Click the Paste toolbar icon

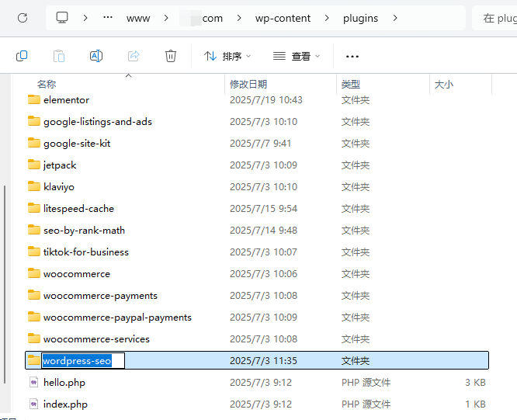(59, 56)
